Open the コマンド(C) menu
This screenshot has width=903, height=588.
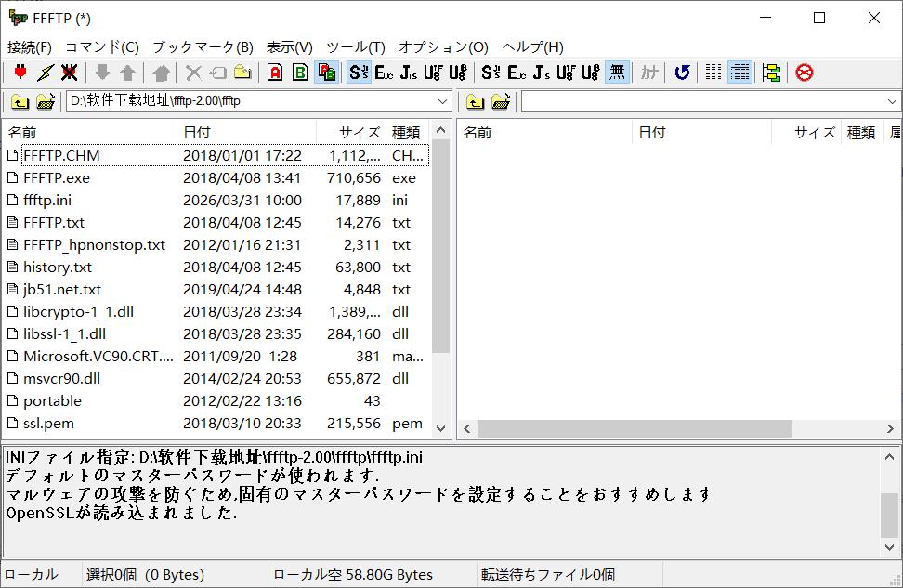tap(102, 46)
